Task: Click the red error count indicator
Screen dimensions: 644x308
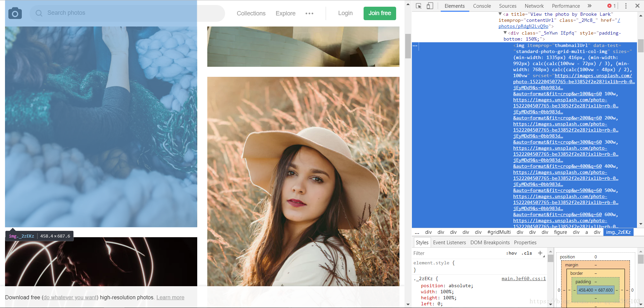Action: (x=611, y=6)
